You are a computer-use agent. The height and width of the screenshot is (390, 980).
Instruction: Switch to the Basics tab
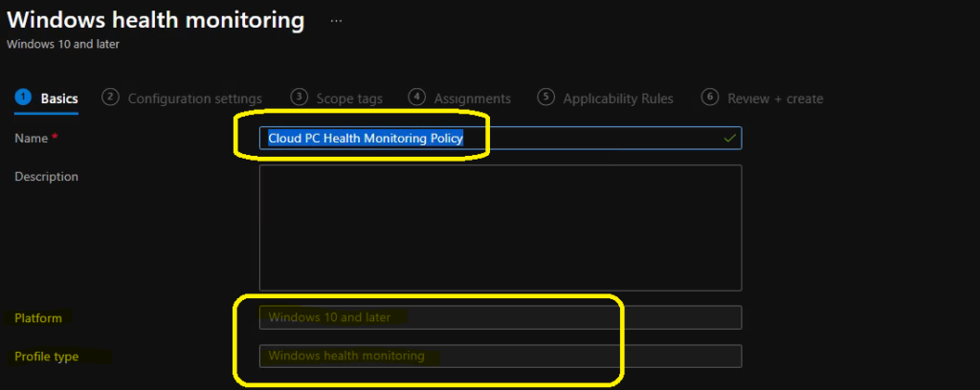click(x=59, y=98)
